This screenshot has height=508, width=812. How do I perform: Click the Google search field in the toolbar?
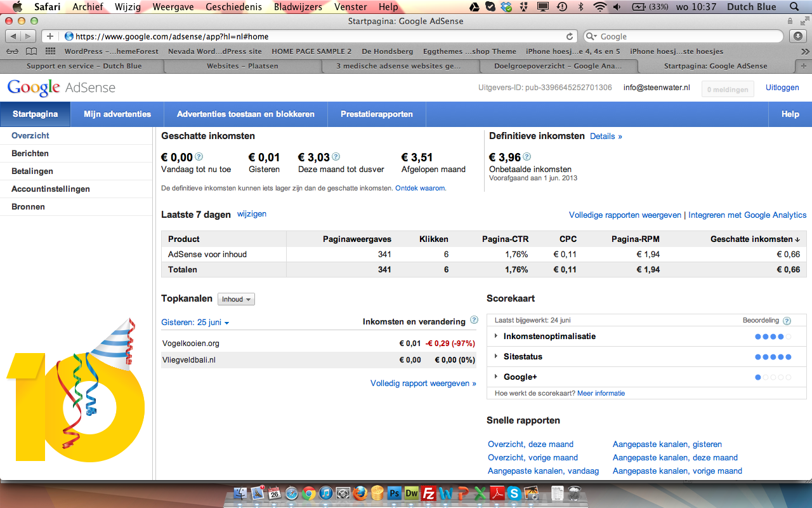click(683, 36)
